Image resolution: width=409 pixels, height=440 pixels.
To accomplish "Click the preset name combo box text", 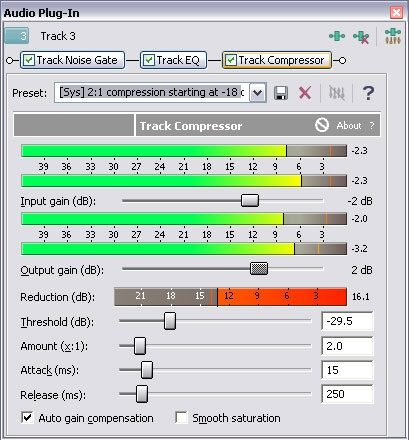I will click(152, 92).
